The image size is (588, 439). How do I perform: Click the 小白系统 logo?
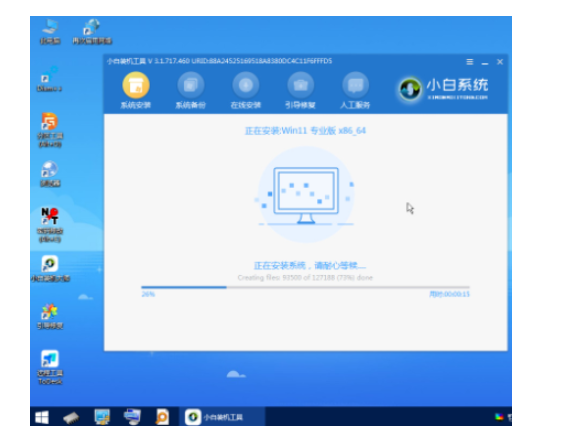click(443, 89)
